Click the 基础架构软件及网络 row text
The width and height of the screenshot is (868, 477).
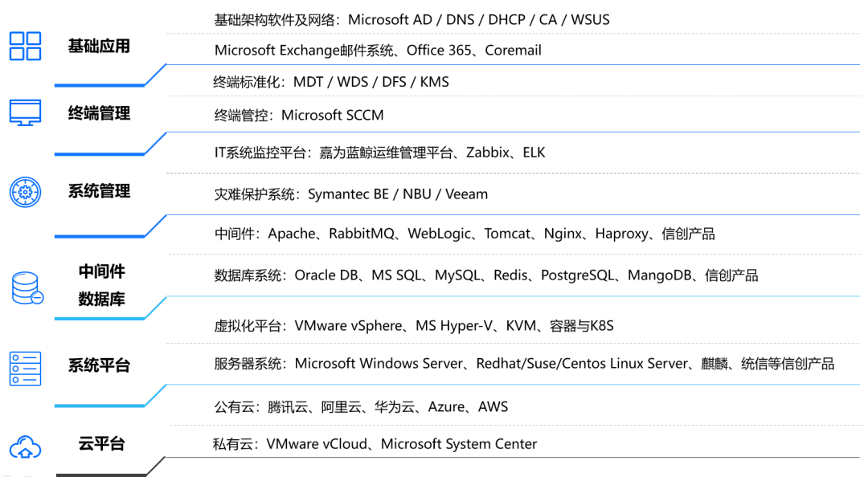click(x=411, y=20)
